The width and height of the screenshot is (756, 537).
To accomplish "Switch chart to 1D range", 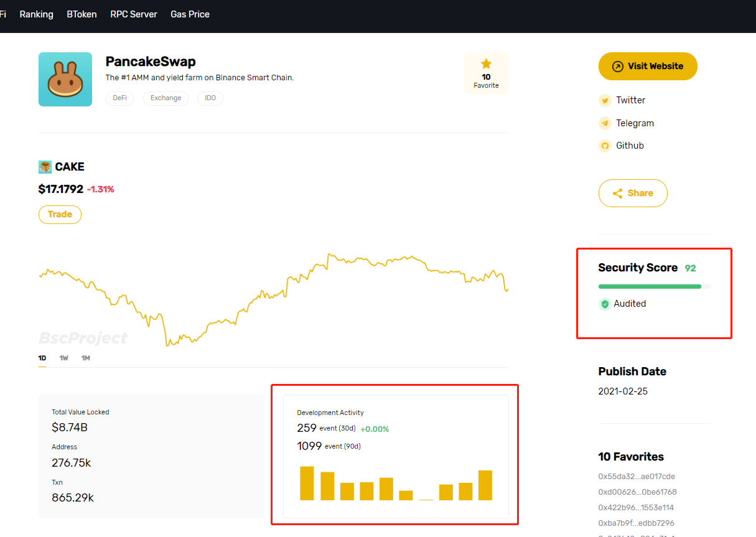I will click(x=42, y=358).
